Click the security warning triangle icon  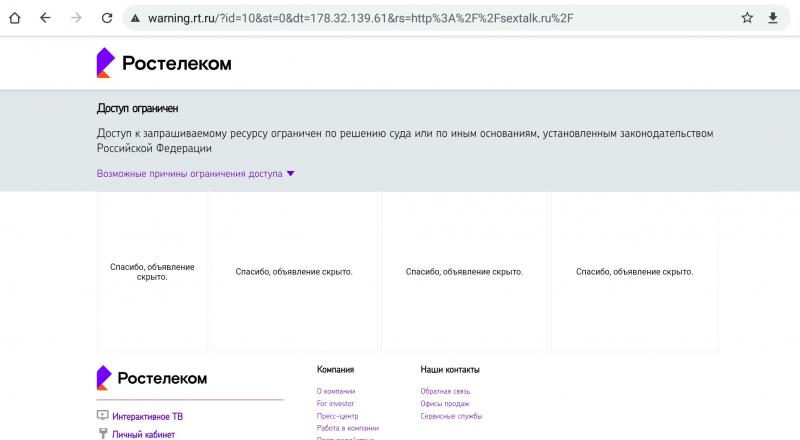tap(135, 18)
